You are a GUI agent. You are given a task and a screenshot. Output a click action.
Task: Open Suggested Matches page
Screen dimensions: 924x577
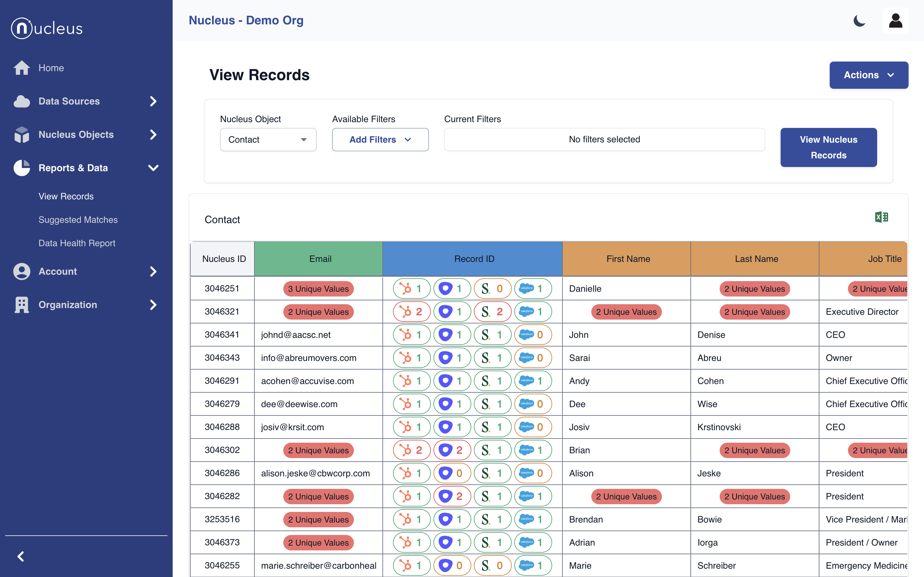pos(78,220)
